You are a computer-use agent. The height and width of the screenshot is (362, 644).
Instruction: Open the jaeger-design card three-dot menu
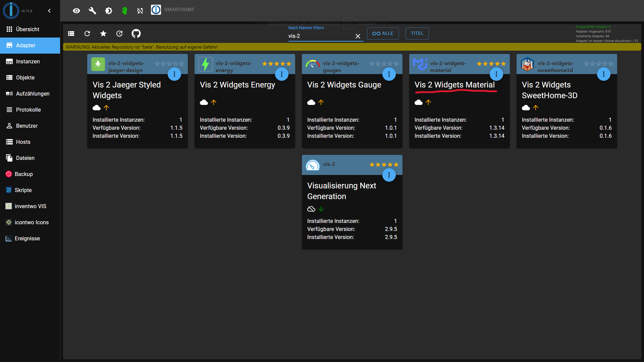(x=174, y=74)
